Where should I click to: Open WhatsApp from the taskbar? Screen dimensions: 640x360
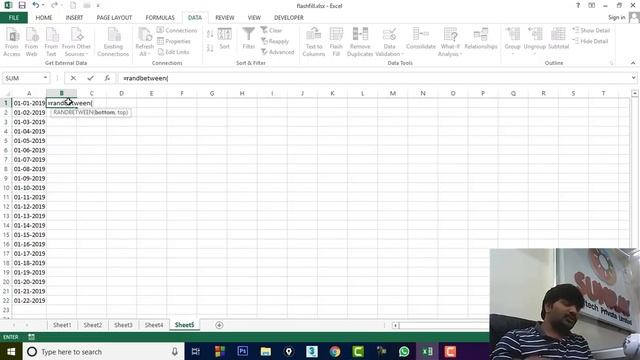(x=404, y=351)
